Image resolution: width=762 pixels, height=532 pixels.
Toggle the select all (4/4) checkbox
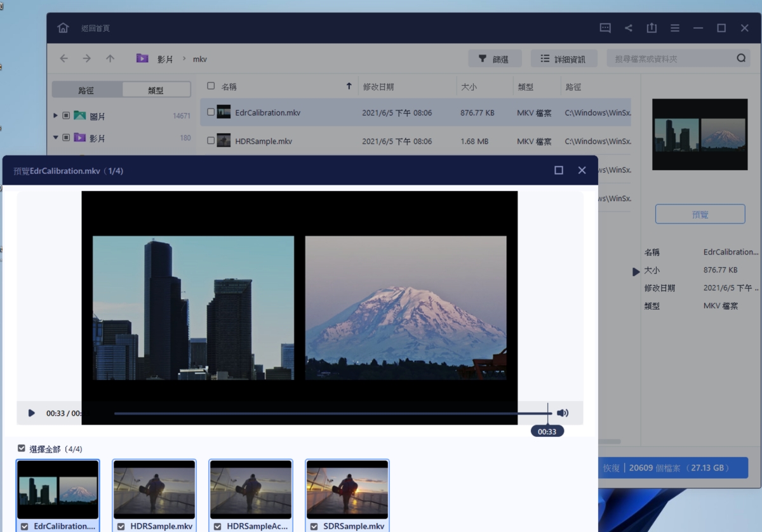[22, 448]
